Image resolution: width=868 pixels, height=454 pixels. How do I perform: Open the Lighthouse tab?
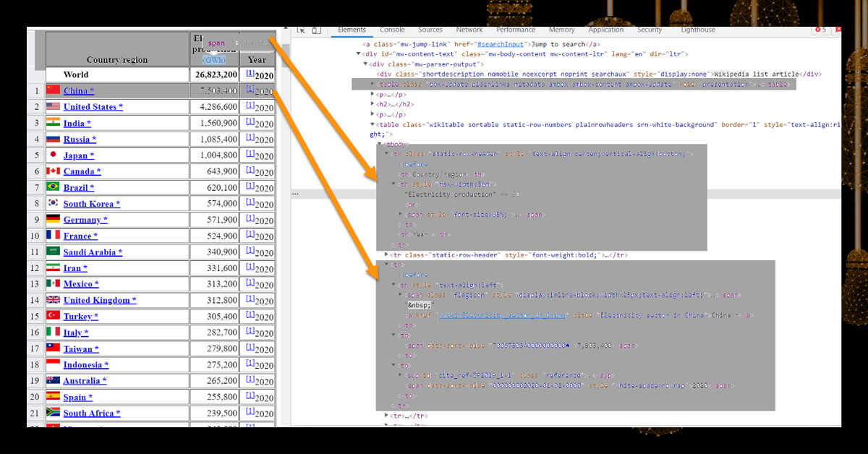[x=697, y=30]
